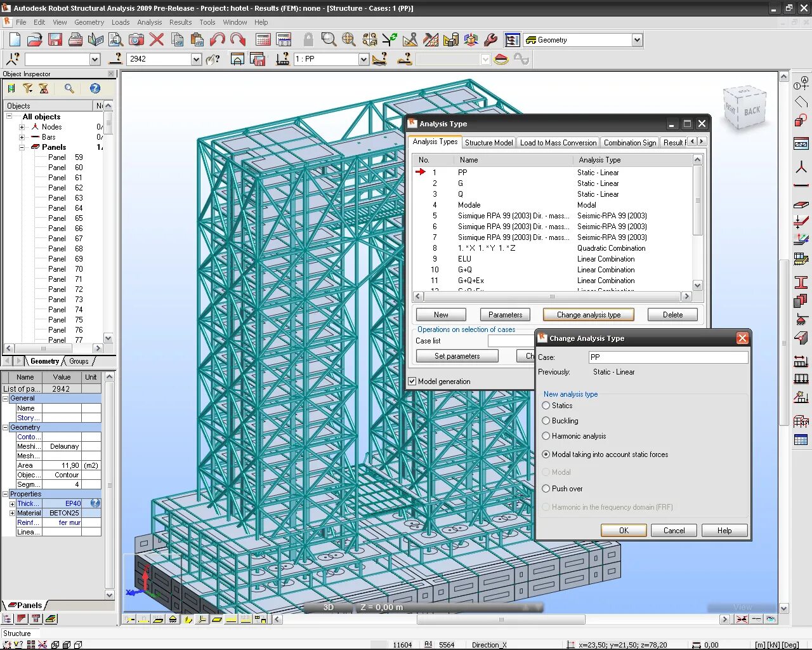Open the Geometry layout dropdown
812x650 pixels.
(x=637, y=40)
